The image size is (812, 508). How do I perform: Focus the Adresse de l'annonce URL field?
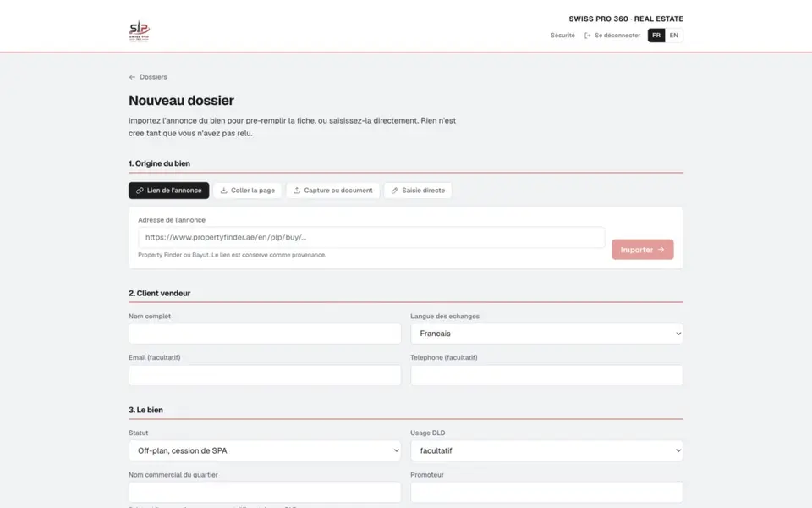pyautogui.click(x=371, y=237)
